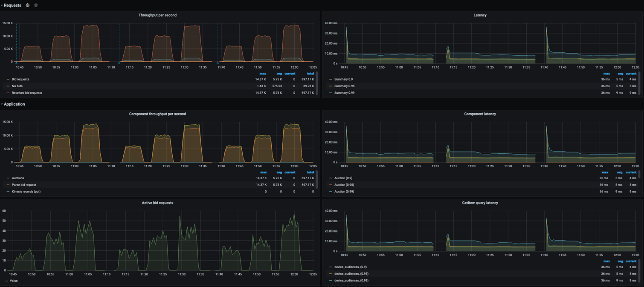Screen dimensions: 644x287
Task: Toggle Value series in Active bid requests
Action: coord(14,281)
